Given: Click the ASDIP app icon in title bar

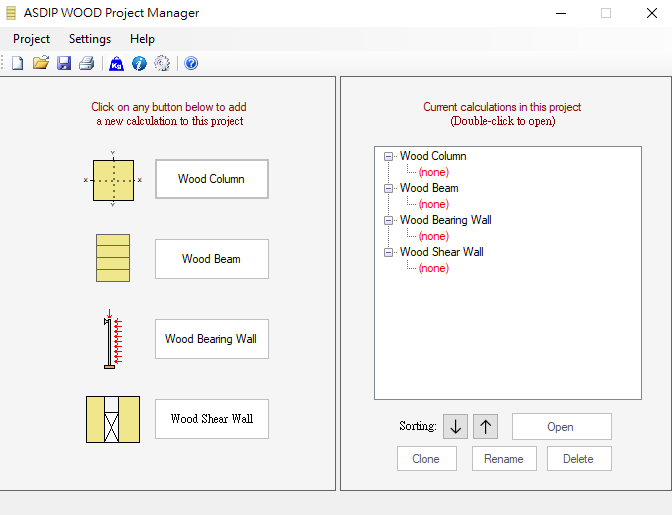Looking at the screenshot, I should pos(11,13).
